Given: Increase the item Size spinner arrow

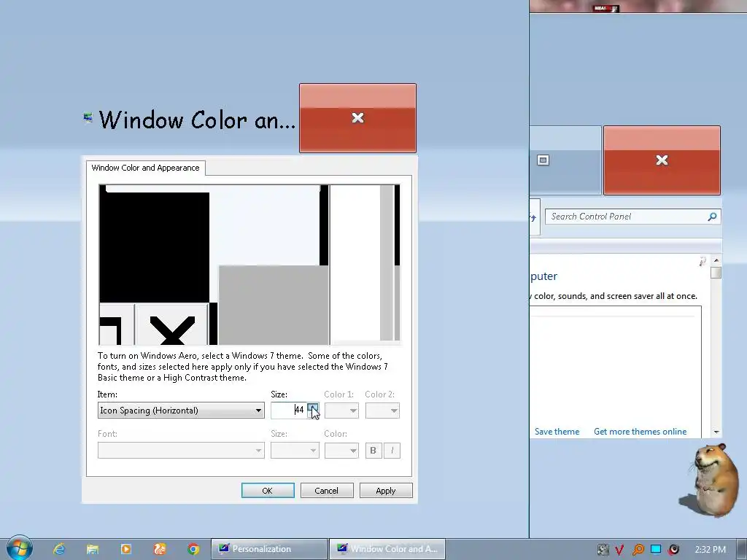Looking at the screenshot, I should point(312,407).
